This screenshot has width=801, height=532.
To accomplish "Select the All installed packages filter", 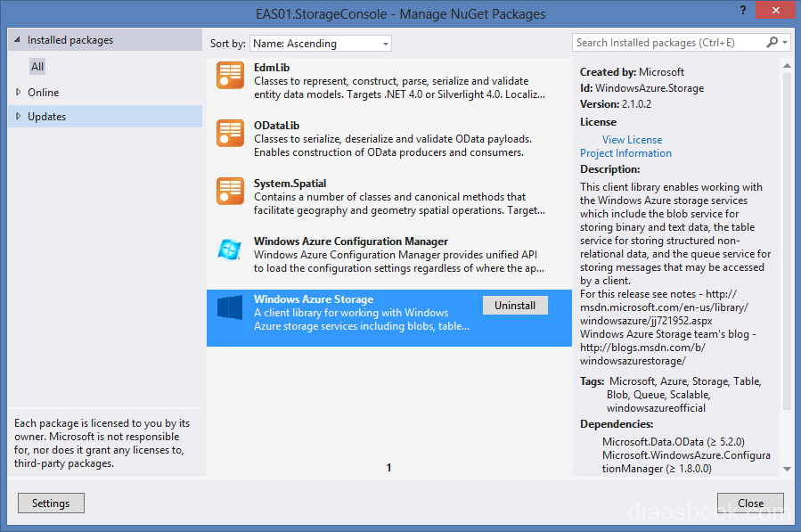I will tap(37, 67).
